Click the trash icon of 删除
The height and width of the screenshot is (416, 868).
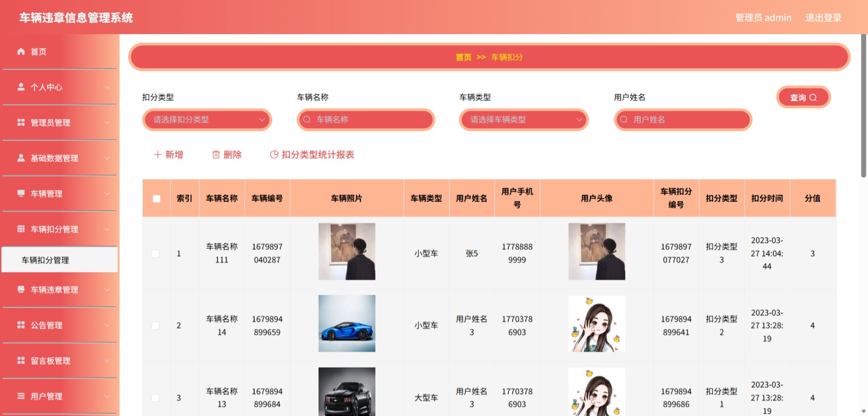216,155
